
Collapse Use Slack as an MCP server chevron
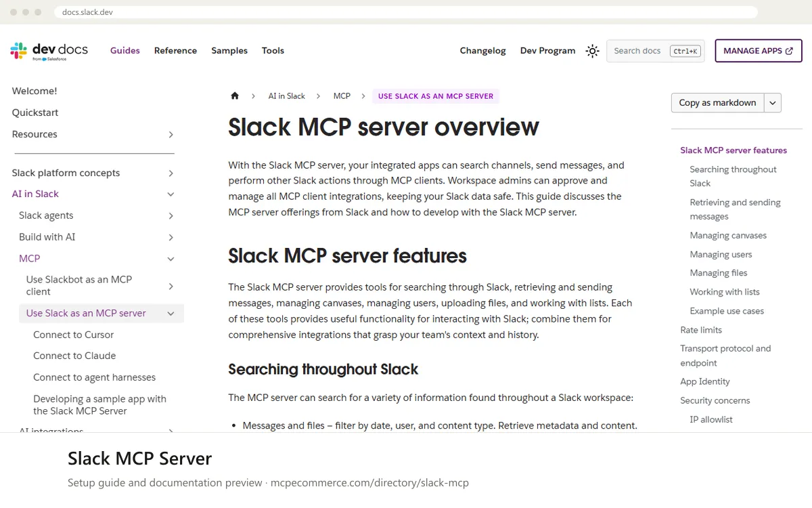(x=171, y=314)
